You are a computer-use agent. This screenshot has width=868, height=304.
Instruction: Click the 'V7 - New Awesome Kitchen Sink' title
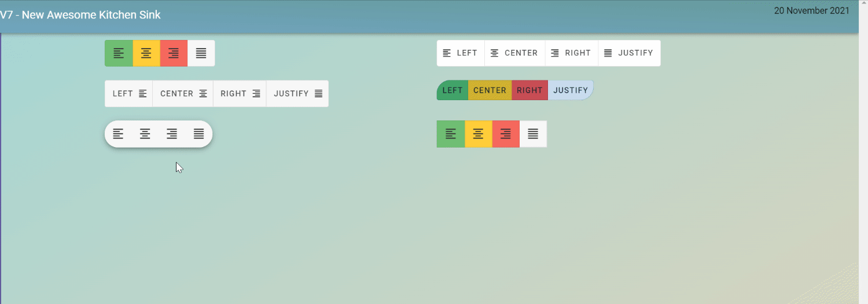80,15
